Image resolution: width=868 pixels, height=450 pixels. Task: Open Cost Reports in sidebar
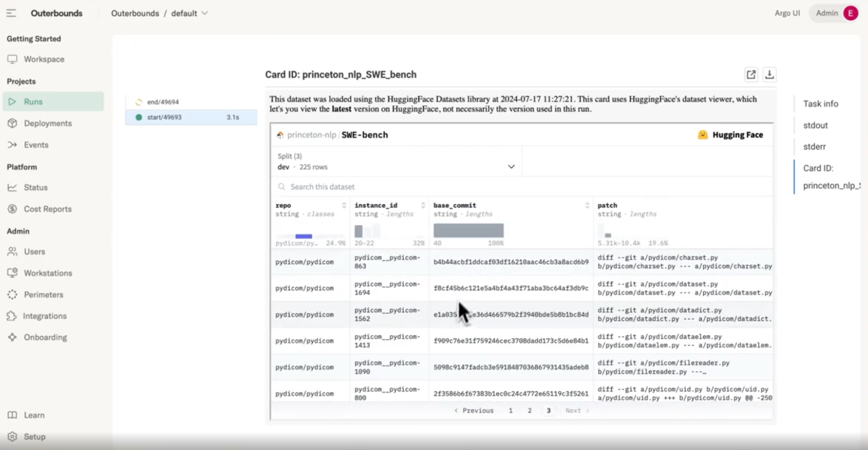pos(47,209)
